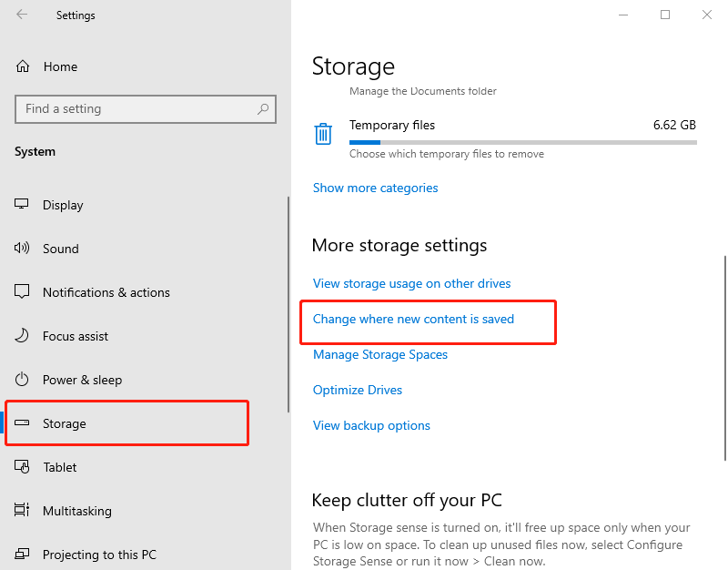Viewport: 728px width, 570px height.
Task: Select Multitasking in the sidebar
Action: click(x=77, y=511)
